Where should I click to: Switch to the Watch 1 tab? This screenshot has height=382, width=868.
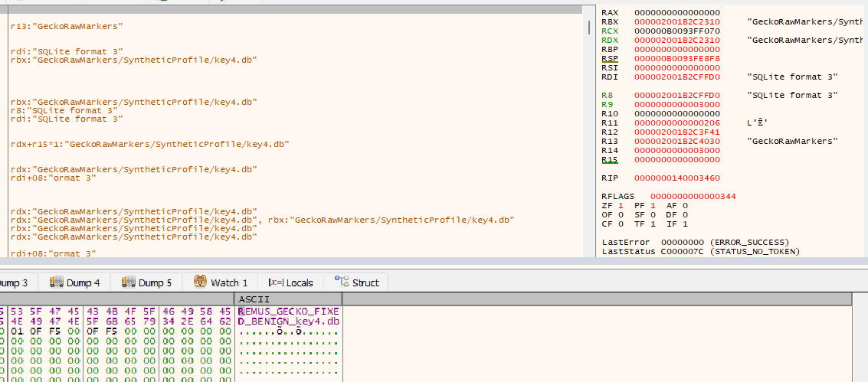pos(221,282)
